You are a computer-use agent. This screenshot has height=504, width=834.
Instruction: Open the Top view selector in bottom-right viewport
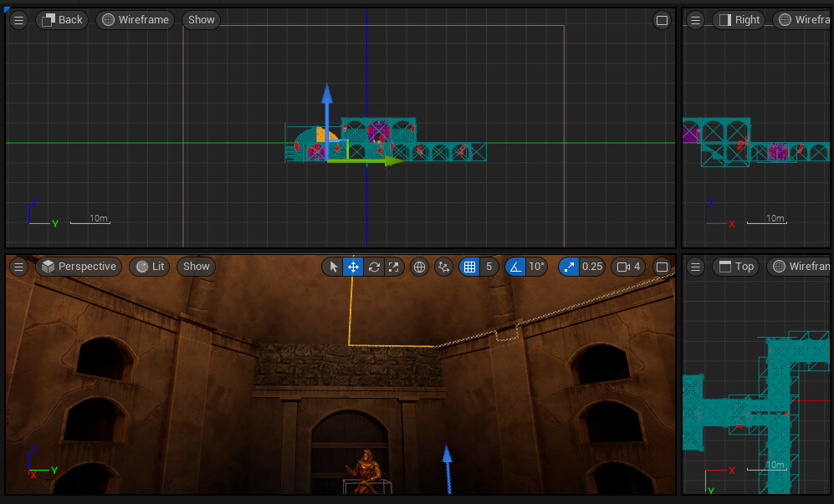pyautogui.click(x=735, y=267)
